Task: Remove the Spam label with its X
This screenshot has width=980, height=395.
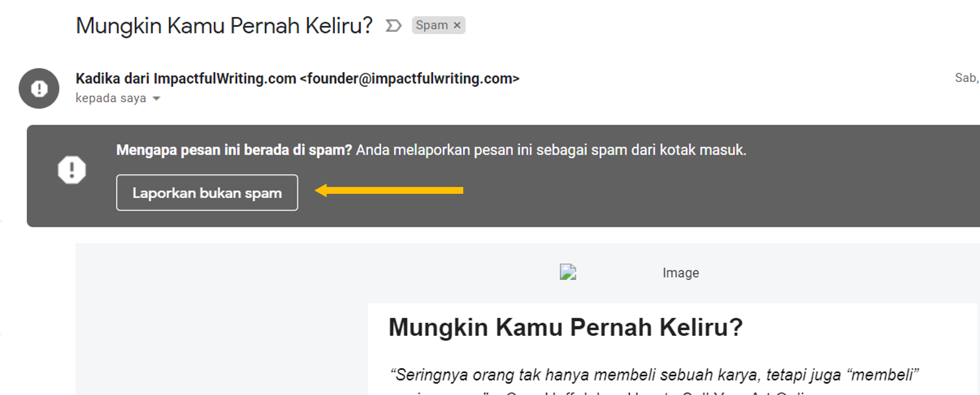Action: pos(457,26)
